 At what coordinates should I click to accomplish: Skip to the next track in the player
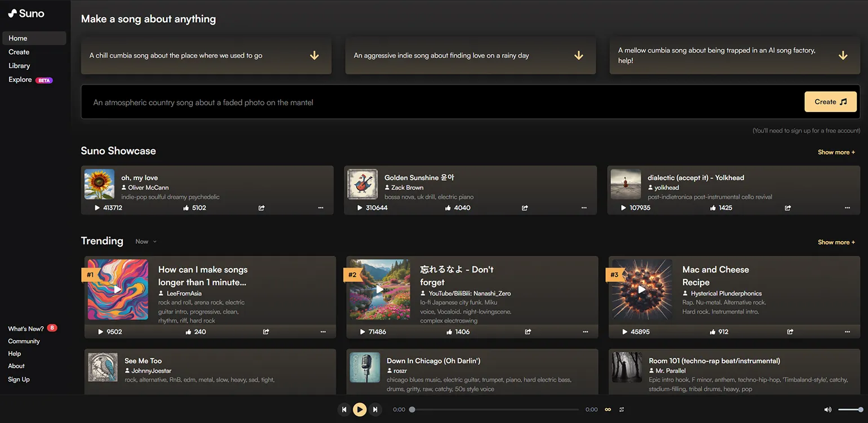click(x=375, y=409)
